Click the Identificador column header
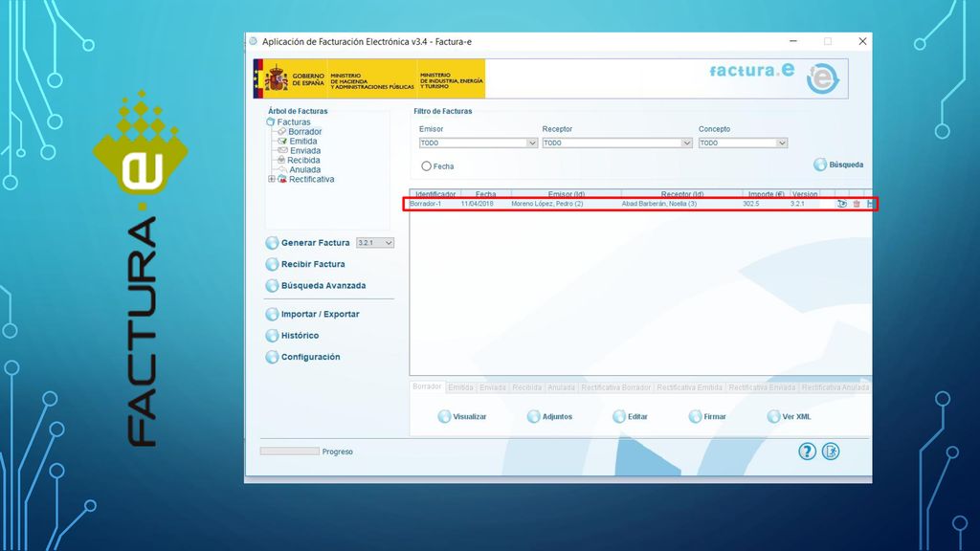Screen dimensions: 980x551 435,194
